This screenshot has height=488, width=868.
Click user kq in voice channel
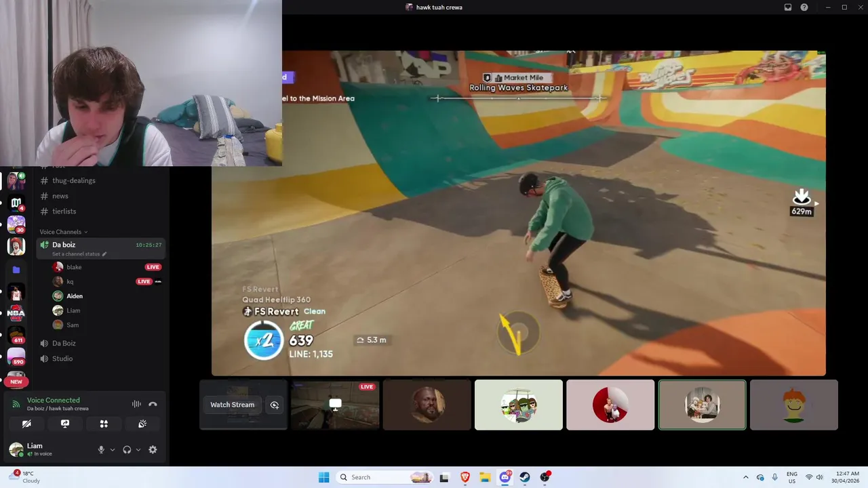pos(69,281)
